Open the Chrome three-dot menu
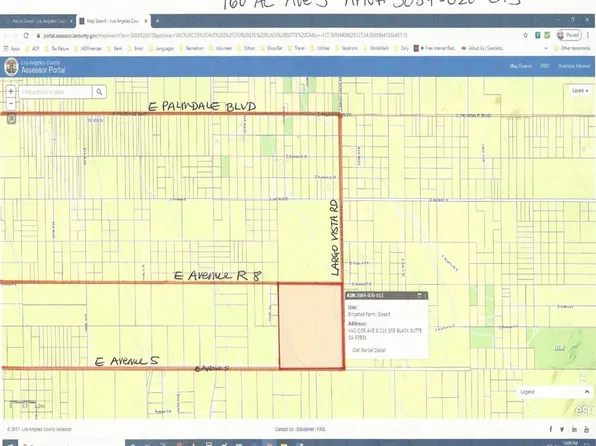 588,35
